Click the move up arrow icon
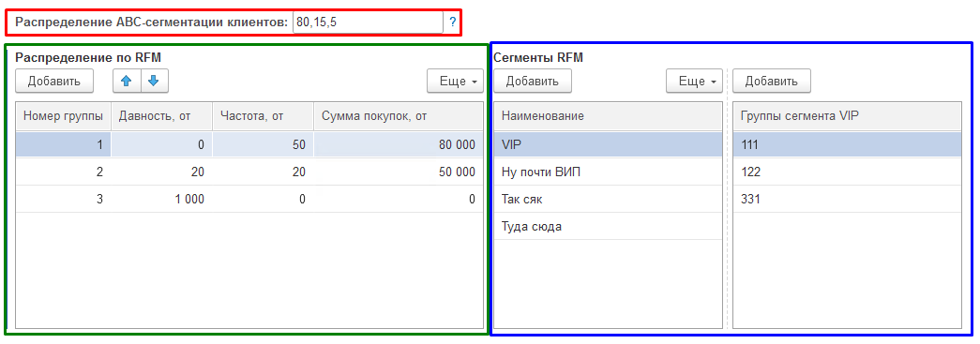The width and height of the screenshot is (980, 344). (127, 82)
